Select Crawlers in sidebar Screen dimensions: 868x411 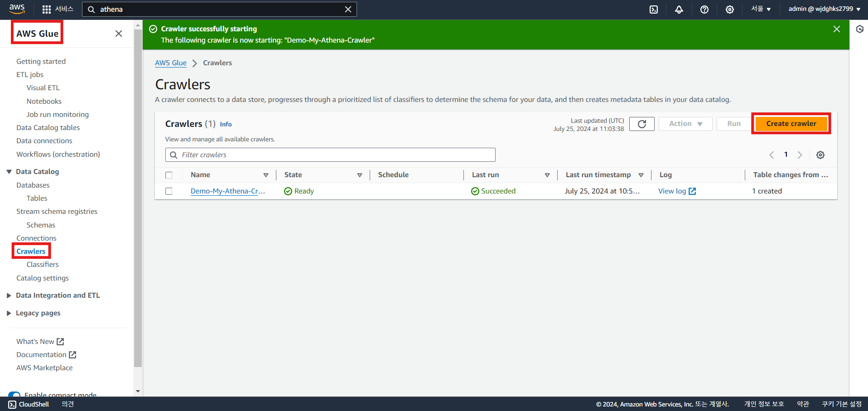pyautogui.click(x=31, y=251)
